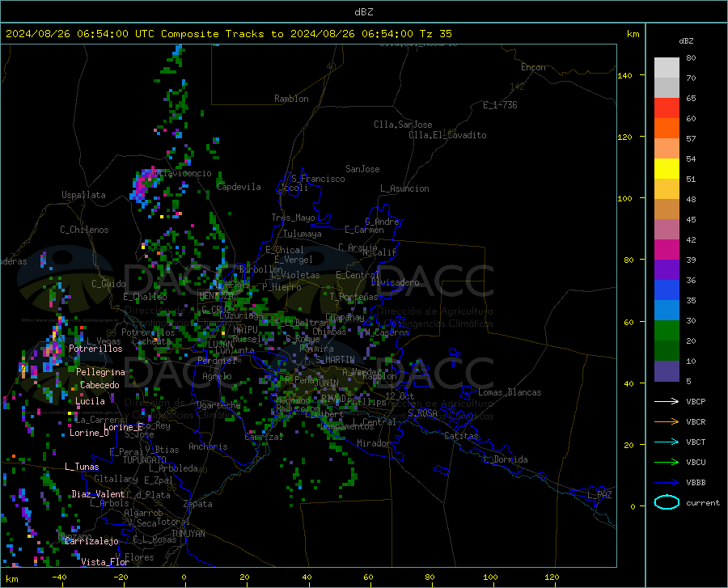
Task: Click the 'E_1-736' map label
Action: 500,105
